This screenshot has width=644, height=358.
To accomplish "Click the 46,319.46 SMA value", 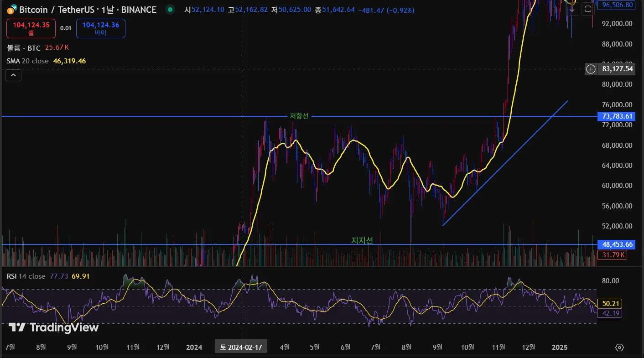I will [70, 61].
